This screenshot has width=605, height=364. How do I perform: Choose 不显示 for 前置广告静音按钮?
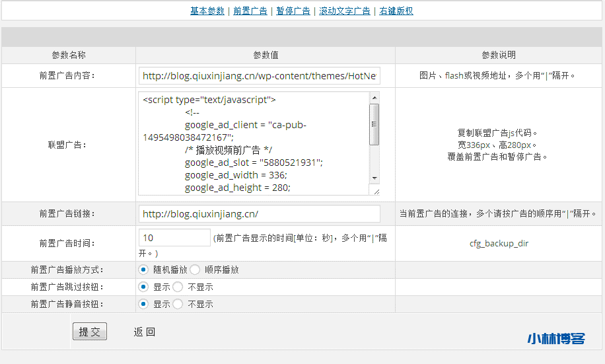178,304
